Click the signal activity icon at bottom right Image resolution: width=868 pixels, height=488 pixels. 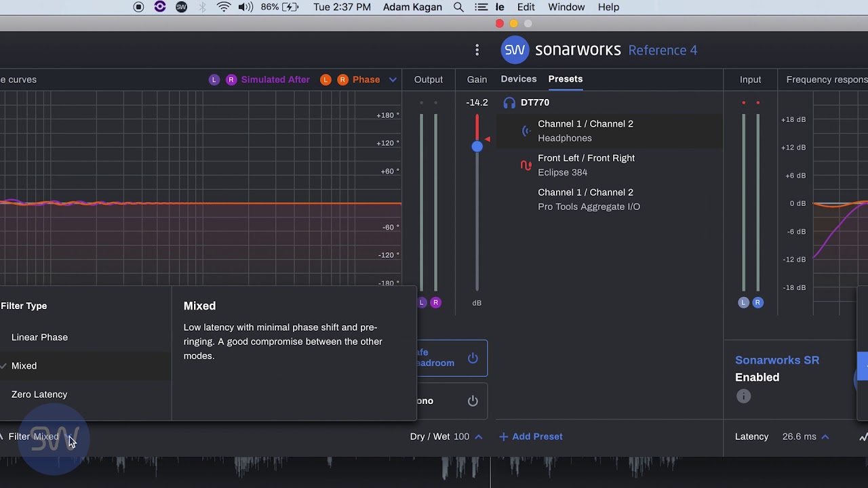tap(863, 436)
